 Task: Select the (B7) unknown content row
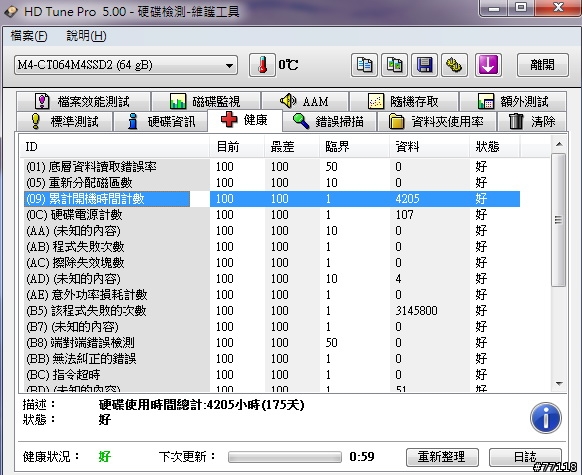[272, 326]
